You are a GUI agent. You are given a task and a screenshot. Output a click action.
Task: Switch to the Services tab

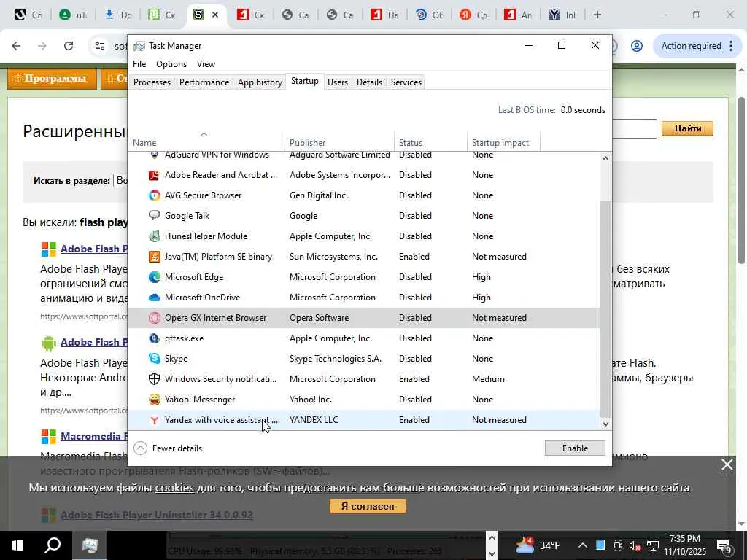[x=406, y=82]
